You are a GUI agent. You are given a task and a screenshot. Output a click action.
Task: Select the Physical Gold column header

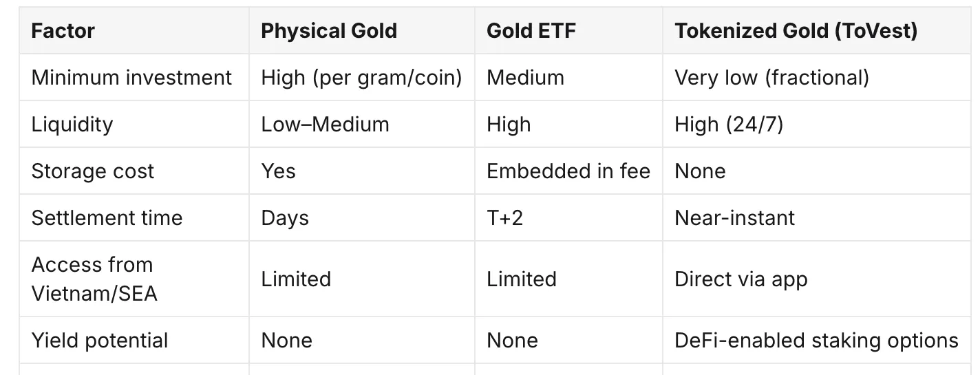tap(329, 31)
